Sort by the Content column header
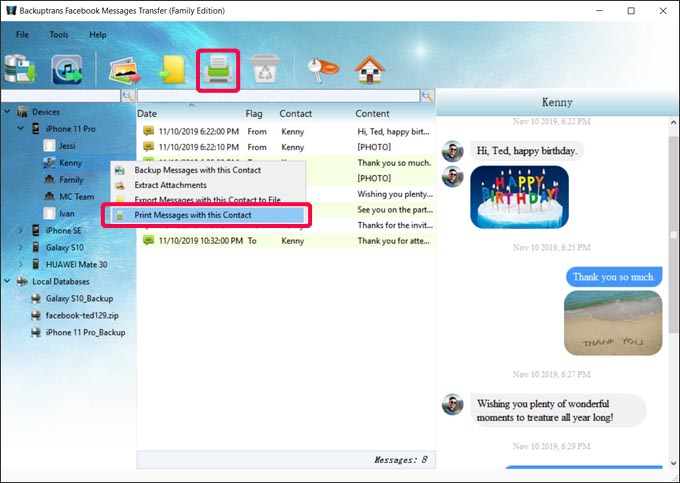680x483 pixels. click(372, 114)
